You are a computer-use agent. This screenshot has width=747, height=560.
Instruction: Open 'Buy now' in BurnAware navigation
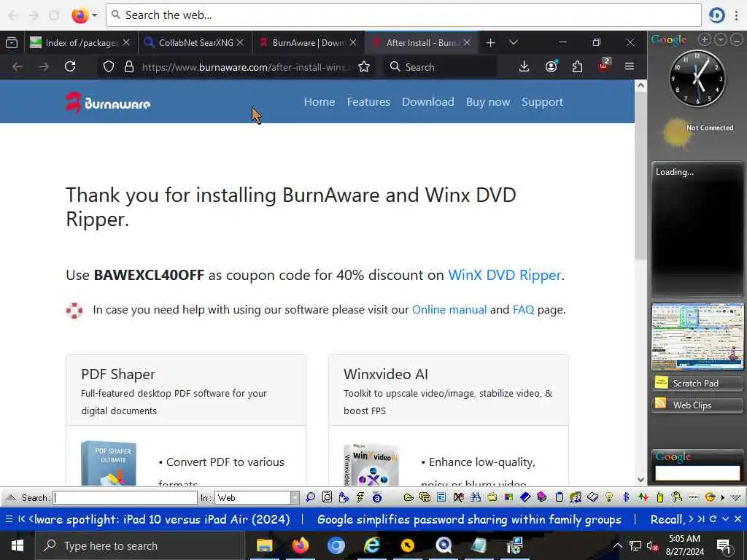pyautogui.click(x=488, y=102)
